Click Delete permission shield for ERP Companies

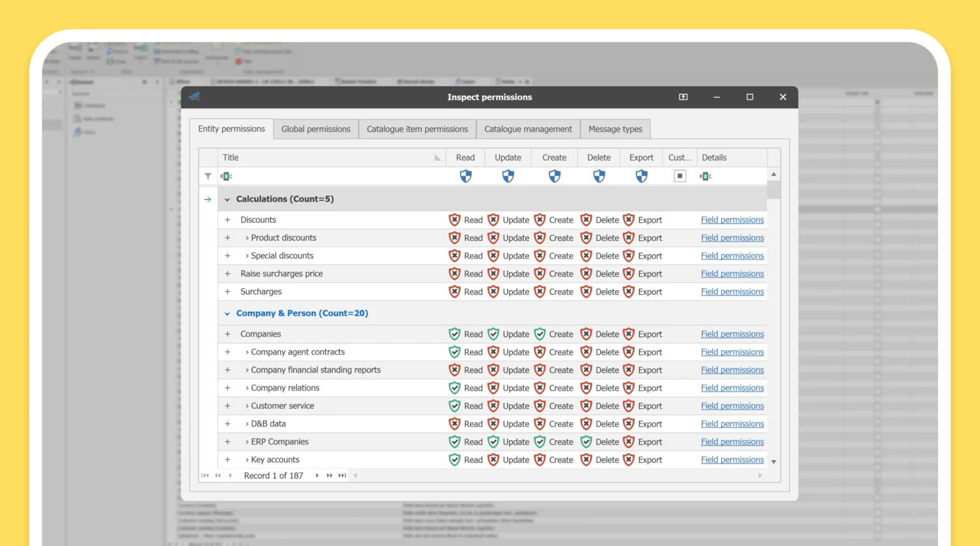point(586,442)
